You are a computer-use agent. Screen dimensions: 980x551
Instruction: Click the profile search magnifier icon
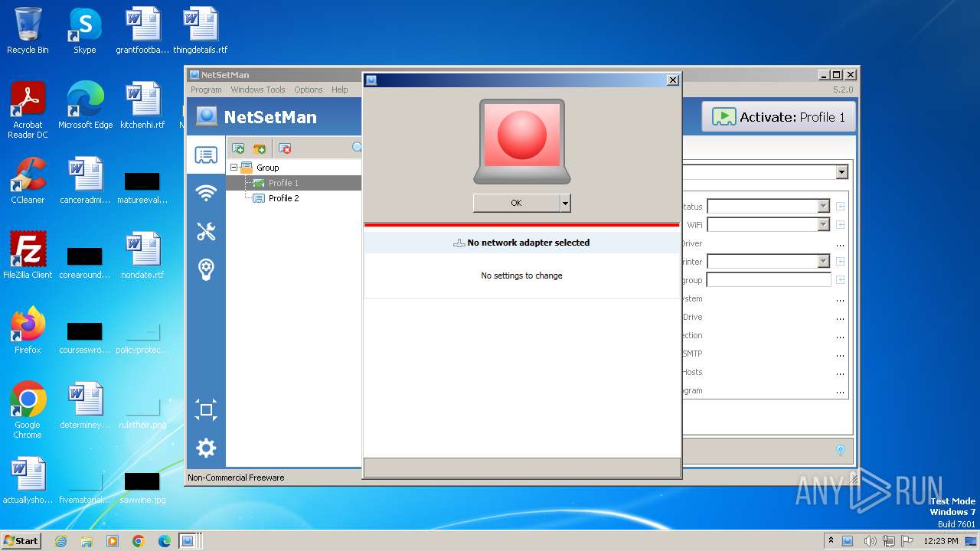coord(357,148)
